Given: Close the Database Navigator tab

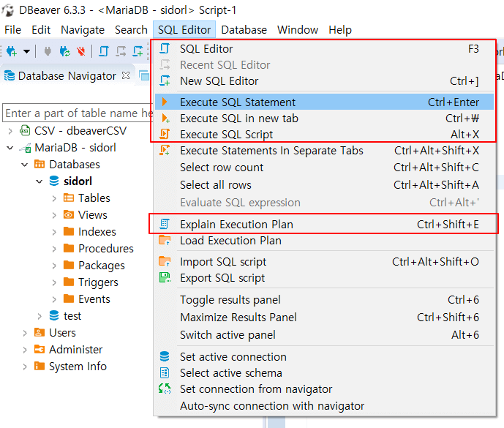Looking at the screenshot, I should pyautogui.click(x=126, y=75).
